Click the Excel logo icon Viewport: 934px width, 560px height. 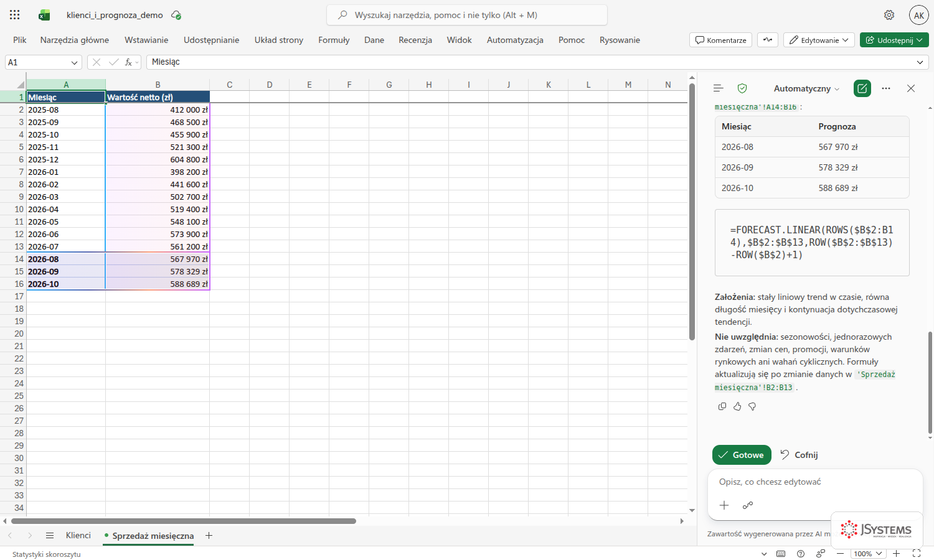[x=44, y=15]
